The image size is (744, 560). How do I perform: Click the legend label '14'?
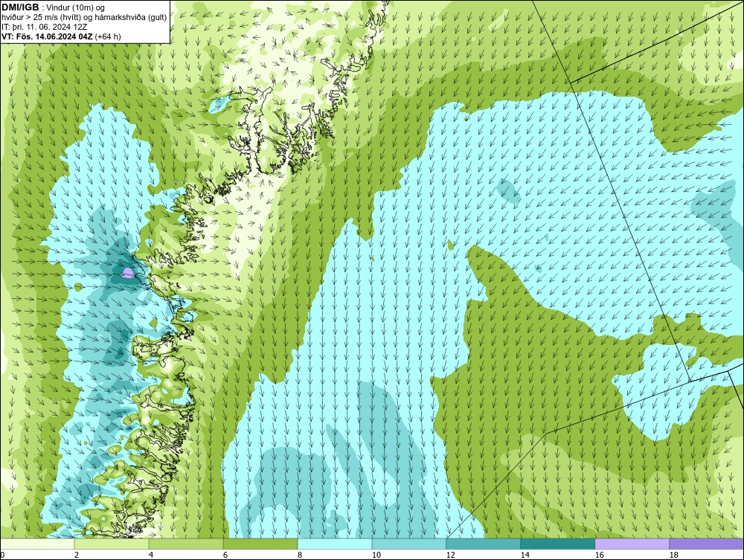pyautogui.click(x=525, y=555)
